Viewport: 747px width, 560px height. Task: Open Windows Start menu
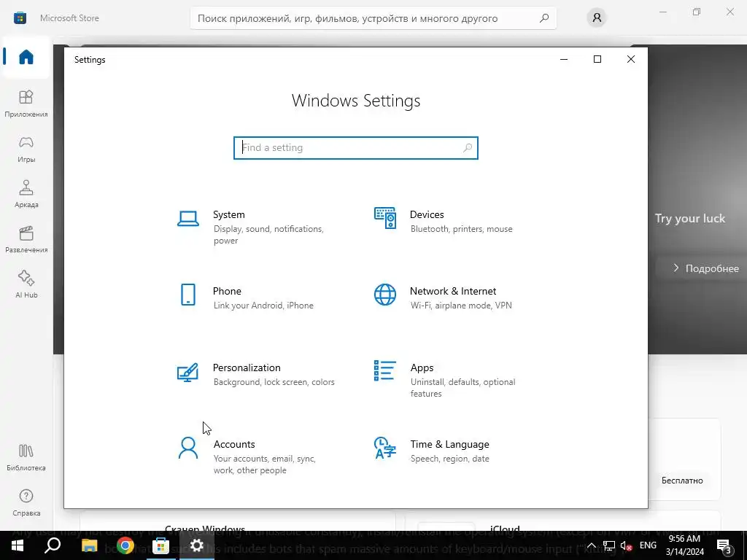pyautogui.click(x=18, y=545)
